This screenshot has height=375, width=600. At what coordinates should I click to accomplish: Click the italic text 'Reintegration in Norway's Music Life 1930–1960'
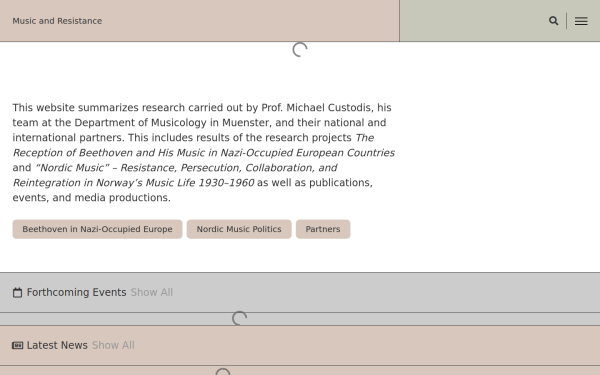click(x=133, y=183)
